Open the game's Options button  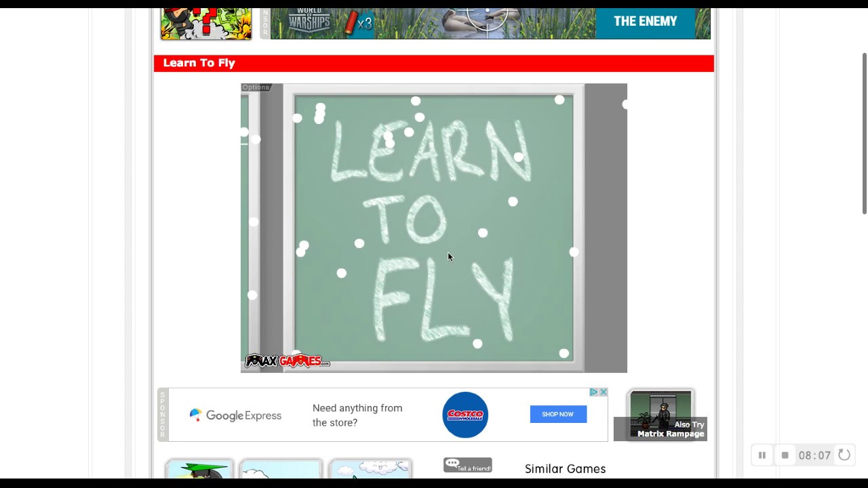(256, 87)
